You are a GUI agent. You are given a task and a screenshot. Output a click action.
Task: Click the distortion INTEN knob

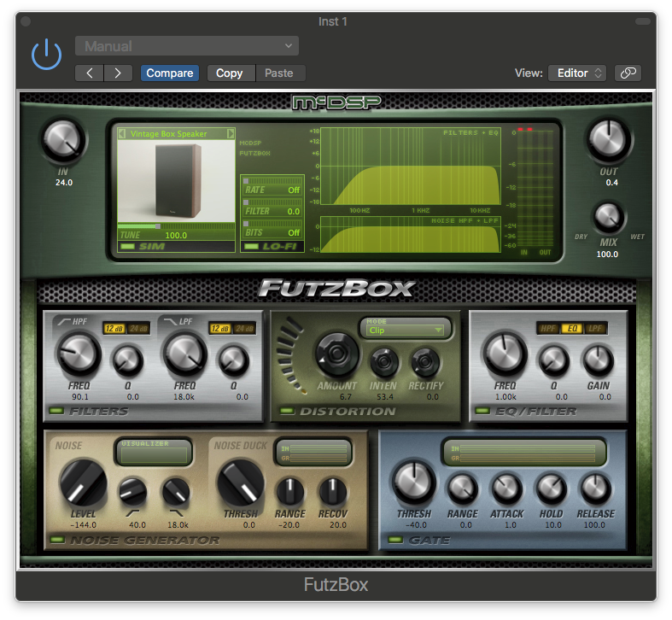coord(383,362)
